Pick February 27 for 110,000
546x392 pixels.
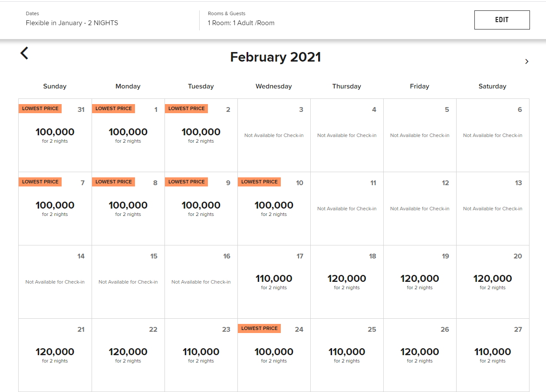[x=493, y=355]
